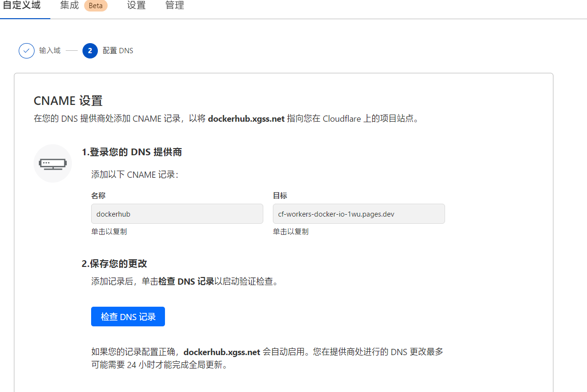Click dockerhub.xgss.net in the bottom note
587x392 pixels.
pyautogui.click(x=222, y=352)
